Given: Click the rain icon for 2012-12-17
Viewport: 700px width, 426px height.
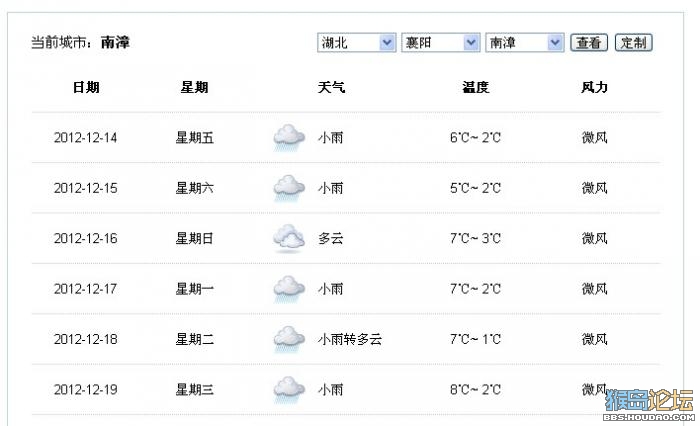Looking at the screenshot, I should click(x=289, y=289).
